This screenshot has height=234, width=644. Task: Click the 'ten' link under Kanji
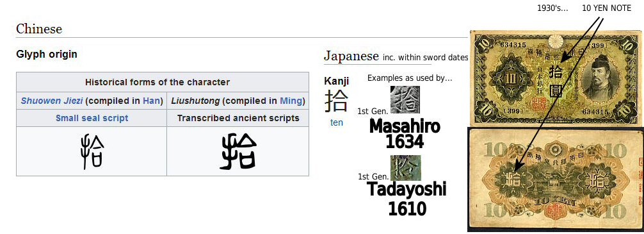coord(336,122)
